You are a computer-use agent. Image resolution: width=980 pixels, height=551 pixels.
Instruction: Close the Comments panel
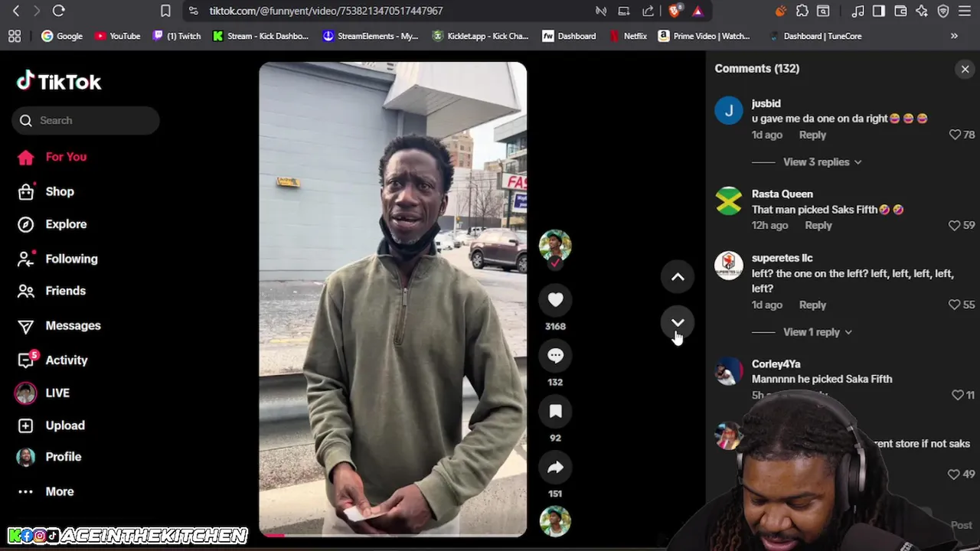(x=965, y=69)
